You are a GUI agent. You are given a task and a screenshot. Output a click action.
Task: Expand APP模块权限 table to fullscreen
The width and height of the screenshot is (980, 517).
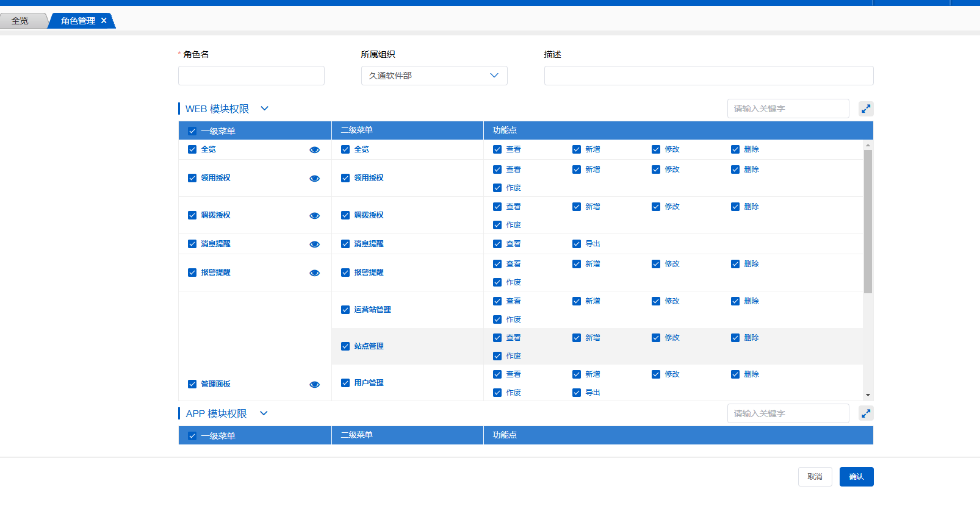[865, 413]
